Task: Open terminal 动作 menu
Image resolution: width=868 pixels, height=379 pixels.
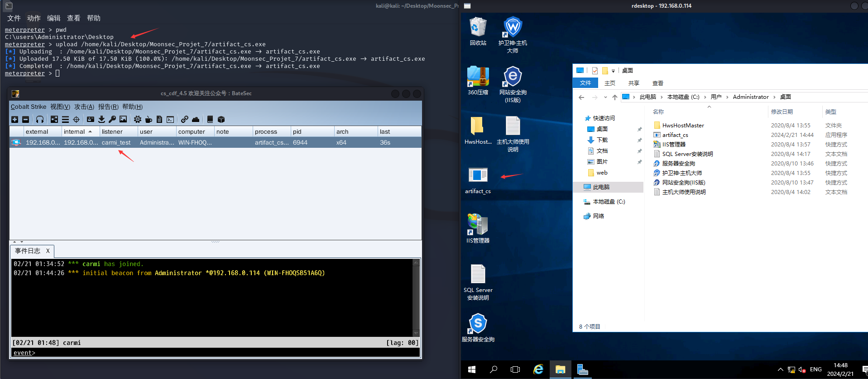Action: [x=34, y=18]
